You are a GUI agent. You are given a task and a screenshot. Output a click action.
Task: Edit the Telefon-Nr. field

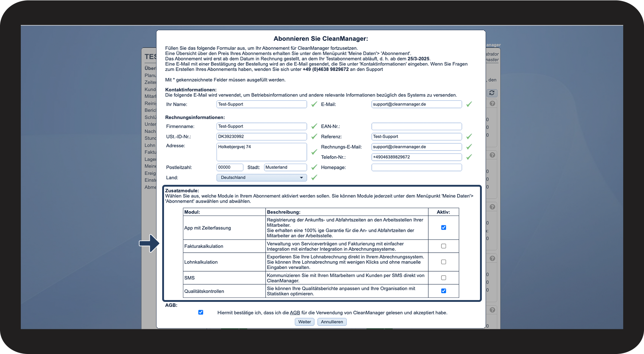[x=417, y=157]
